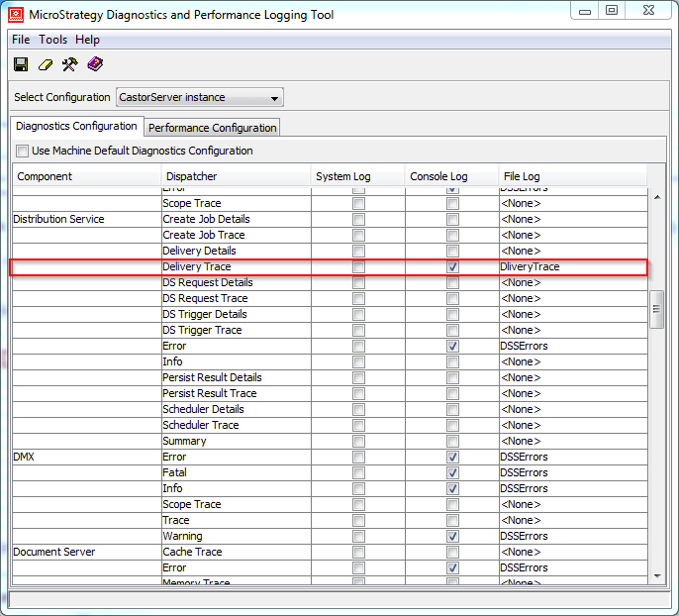
Task: Switch to Performance Configuration tab
Action: tap(212, 128)
